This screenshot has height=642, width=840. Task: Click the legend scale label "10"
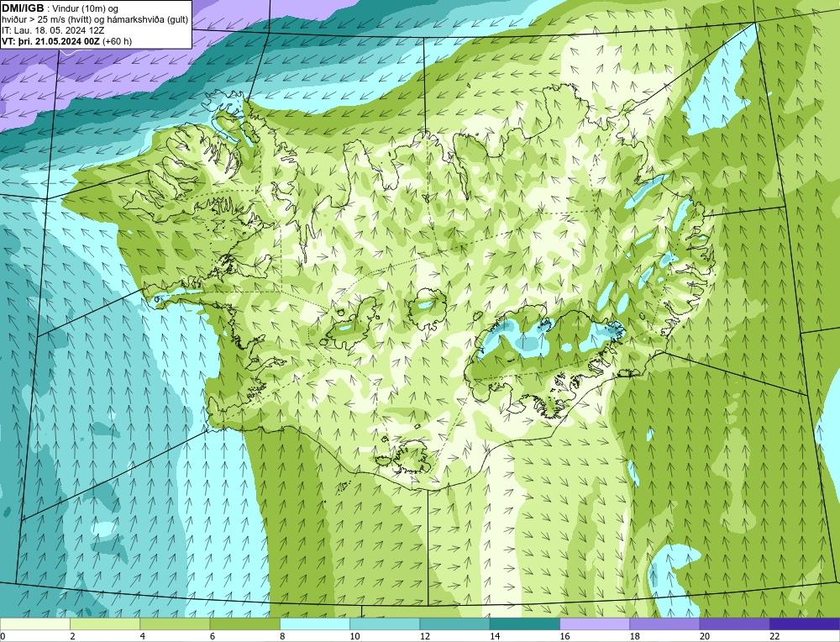click(x=354, y=636)
